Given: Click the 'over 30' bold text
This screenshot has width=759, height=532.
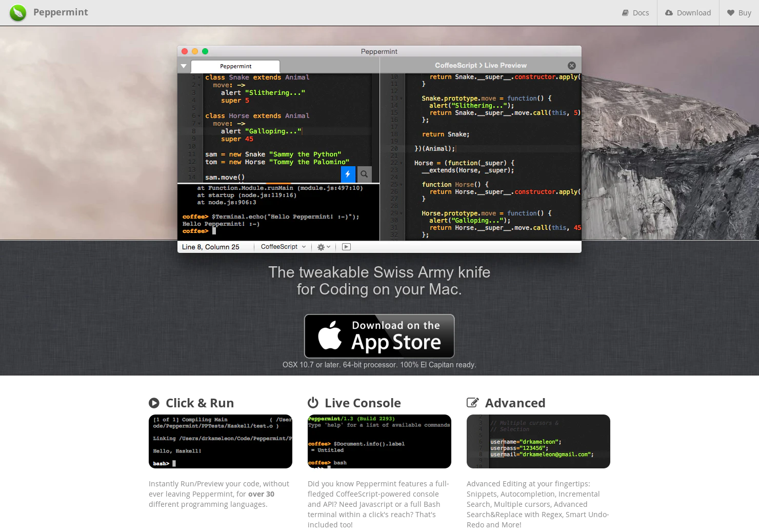Looking at the screenshot, I should (x=261, y=494).
